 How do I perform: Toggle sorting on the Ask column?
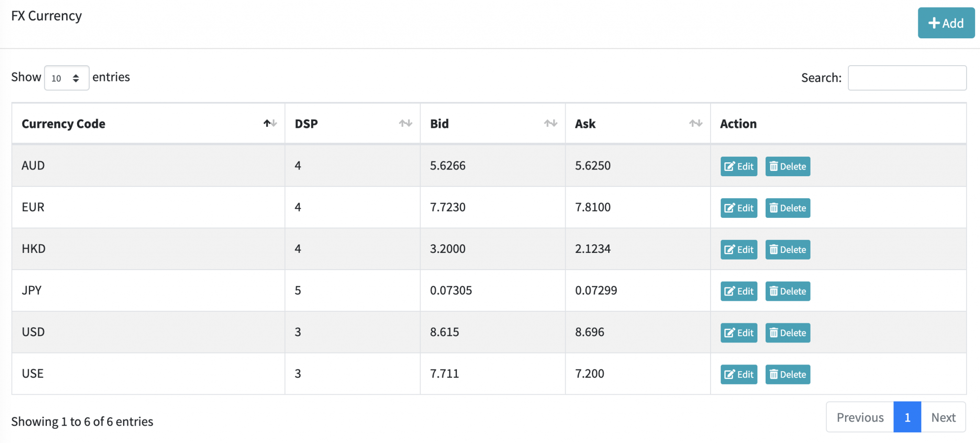(x=696, y=123)
